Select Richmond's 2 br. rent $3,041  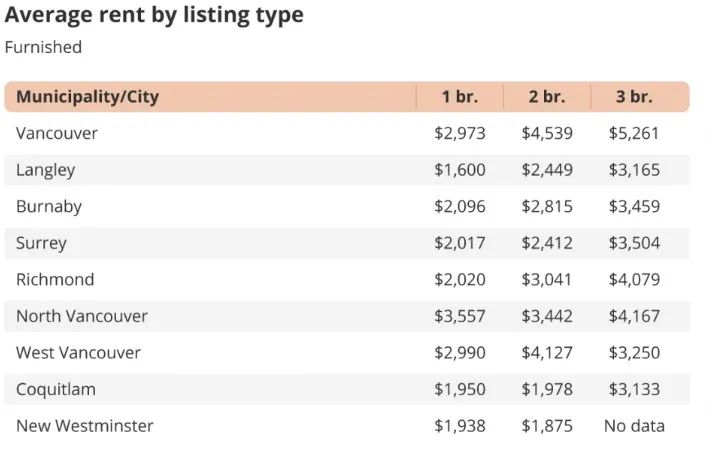click(x=547, y=279)
